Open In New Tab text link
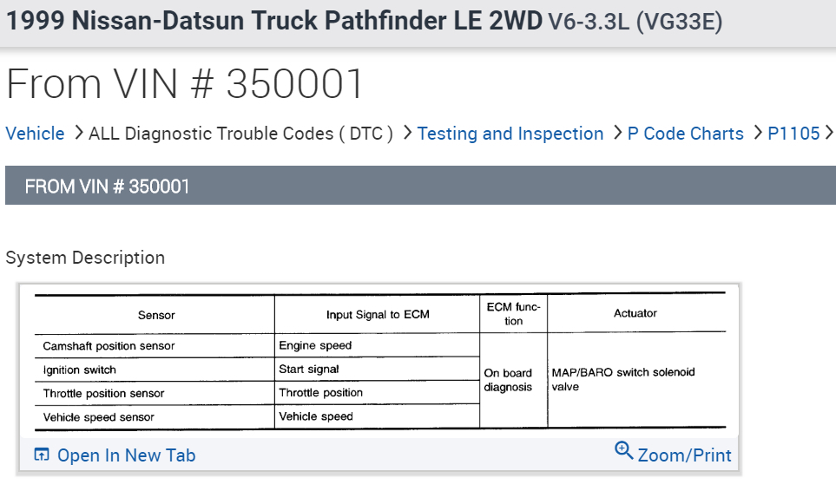Viewport: 836px width, 504px height. [x=126, y=455]
